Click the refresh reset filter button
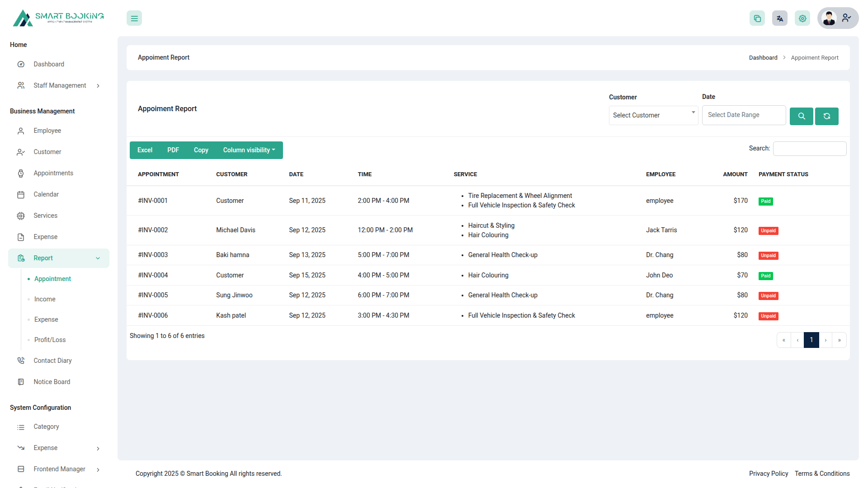The image size is (868, 488). (826, 116)
